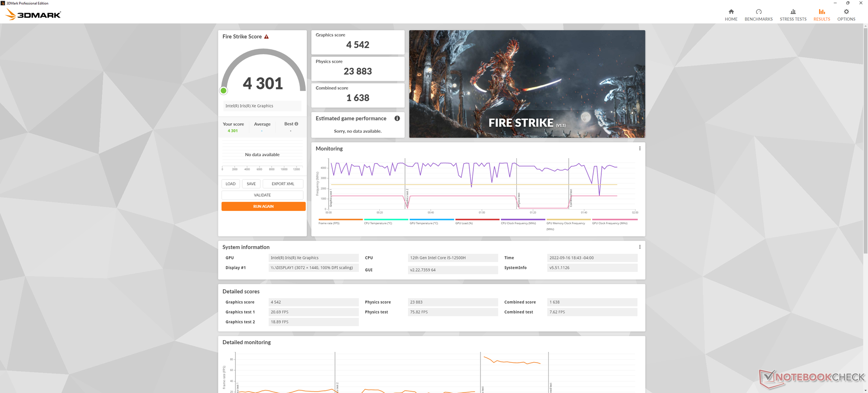Click the Display #1 value field
The width and height of the screenshot is (868, 393).
tap(313, 268)
